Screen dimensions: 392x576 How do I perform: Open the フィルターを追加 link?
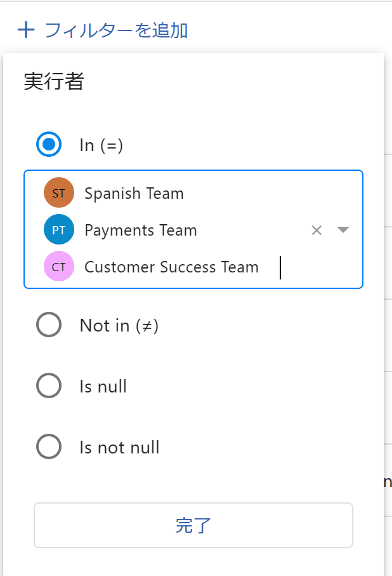[x=116, y=30]
